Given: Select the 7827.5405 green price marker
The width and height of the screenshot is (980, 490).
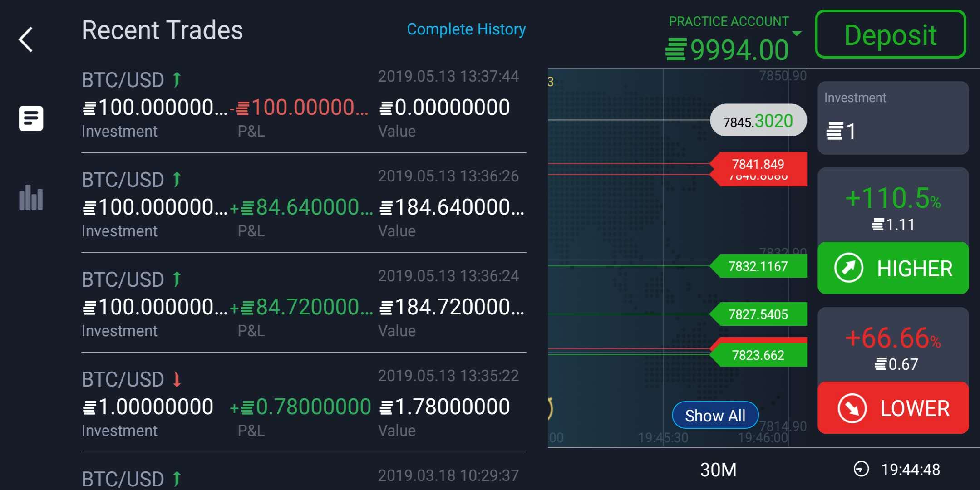Looking at the screenshot, I should click(758, 314).
